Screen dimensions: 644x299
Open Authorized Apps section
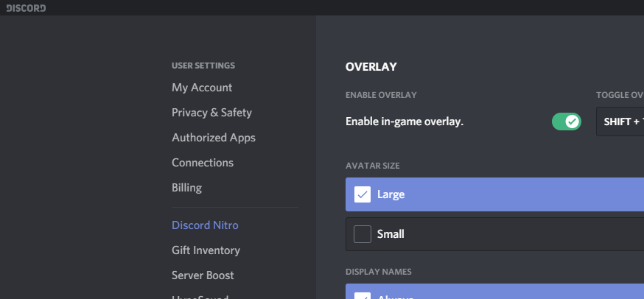[x=214, y=138]
